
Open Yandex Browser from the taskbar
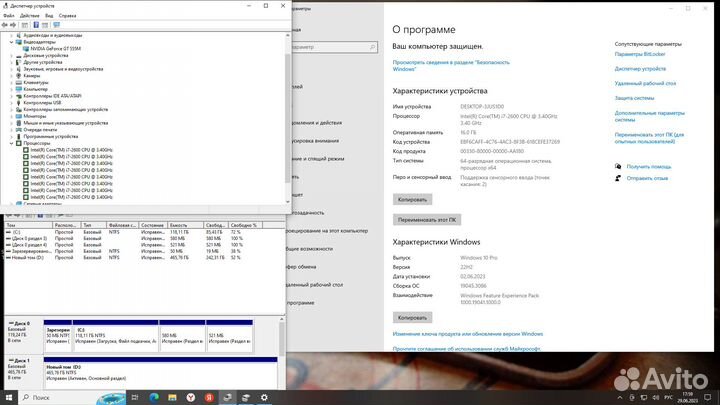[191, 398]
